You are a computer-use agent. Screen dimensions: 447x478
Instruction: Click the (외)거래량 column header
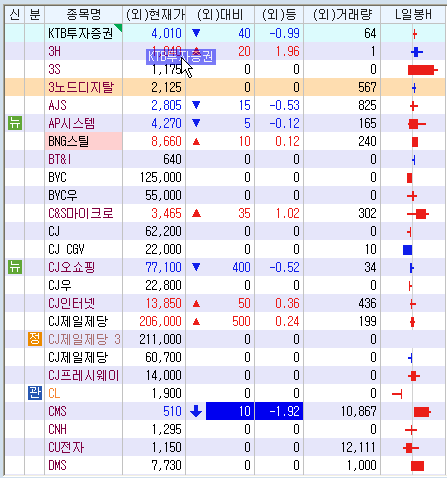point(342,15)
